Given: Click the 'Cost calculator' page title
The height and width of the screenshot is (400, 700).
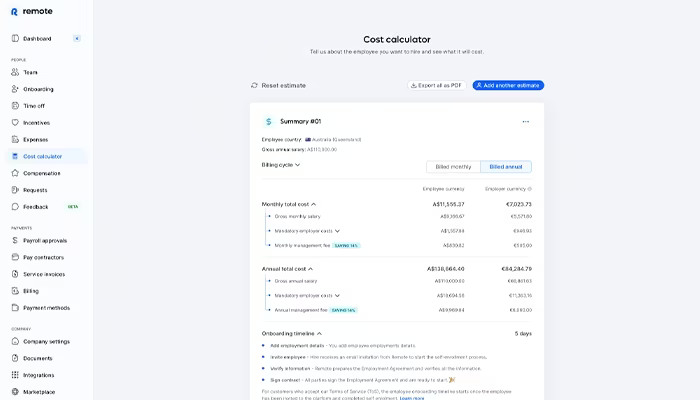Looking at the screenshot, I should (397, 39).
